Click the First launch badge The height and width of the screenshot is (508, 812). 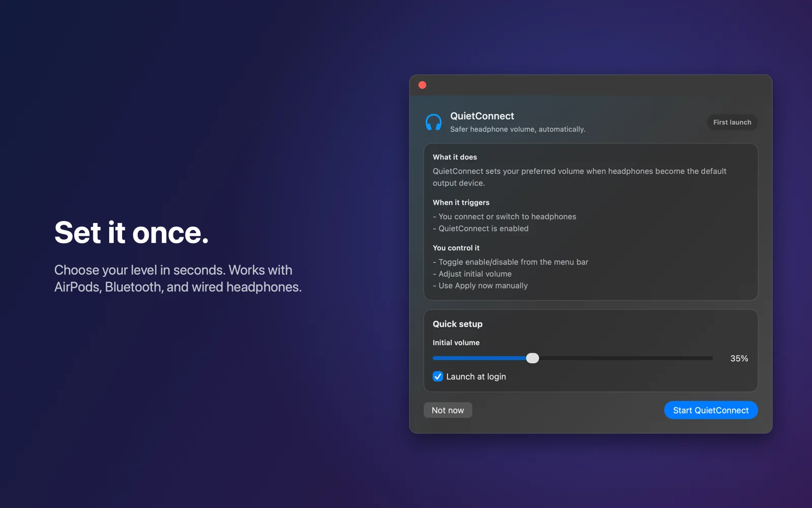point(732,122)
